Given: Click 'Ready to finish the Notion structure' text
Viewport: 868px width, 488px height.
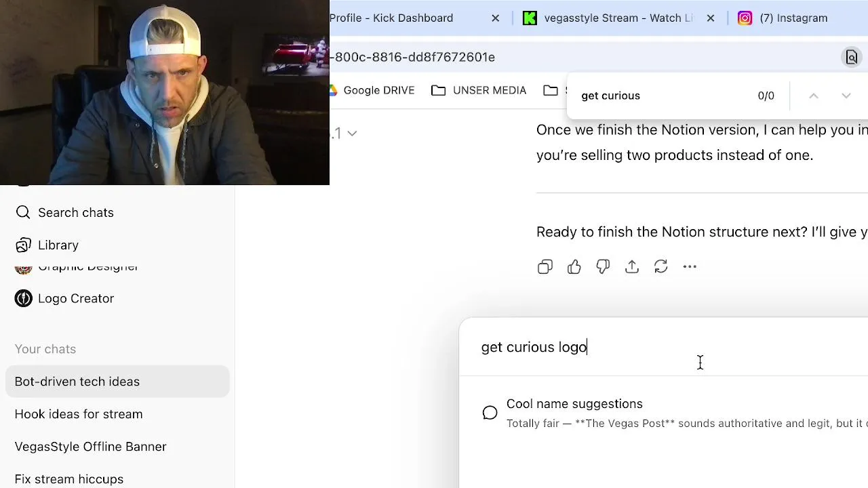Looking at the screenshot, I should tap(702, 232).
